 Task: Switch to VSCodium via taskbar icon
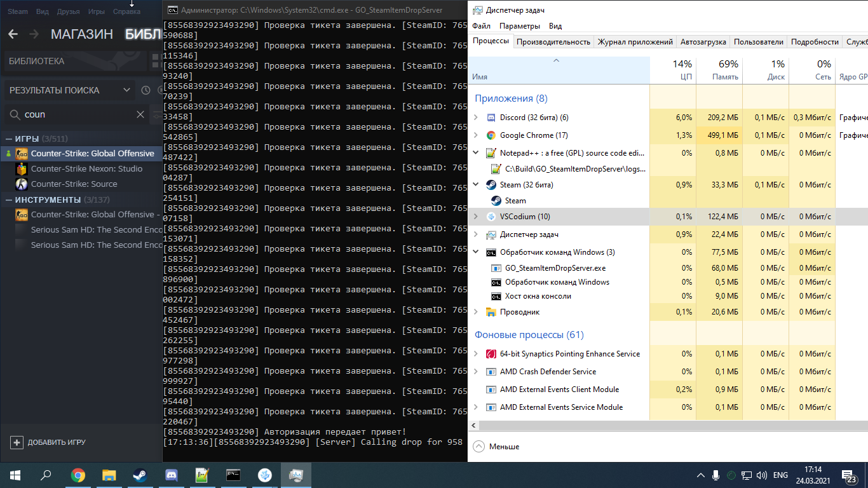pos(264,475)
